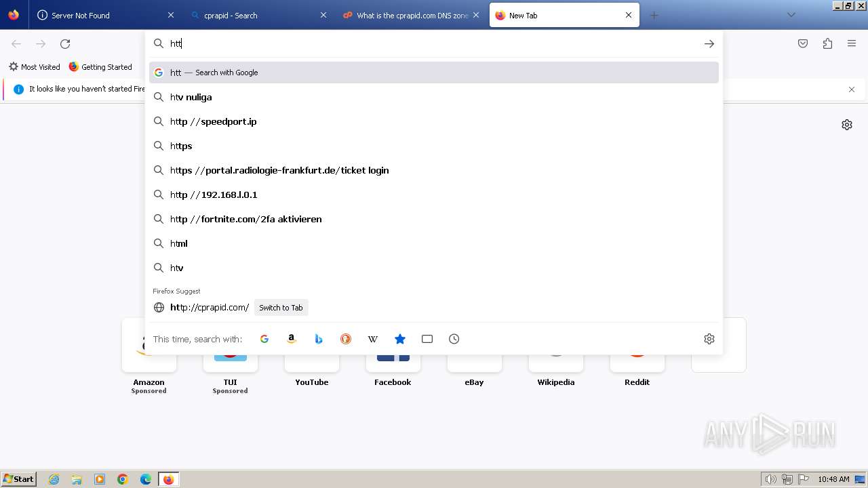Search with DuckDuckGo one-off engine
The image size is (868, 488).
pos(346,339)
